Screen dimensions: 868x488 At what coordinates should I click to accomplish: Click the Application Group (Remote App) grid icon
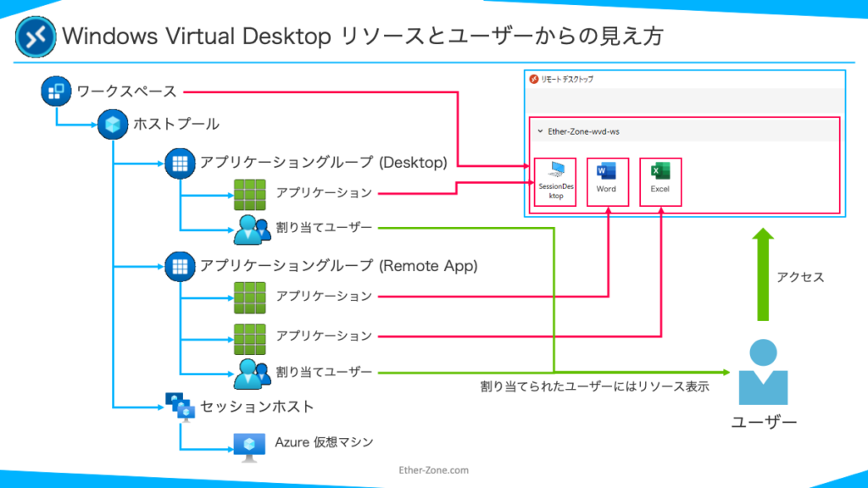180,267
